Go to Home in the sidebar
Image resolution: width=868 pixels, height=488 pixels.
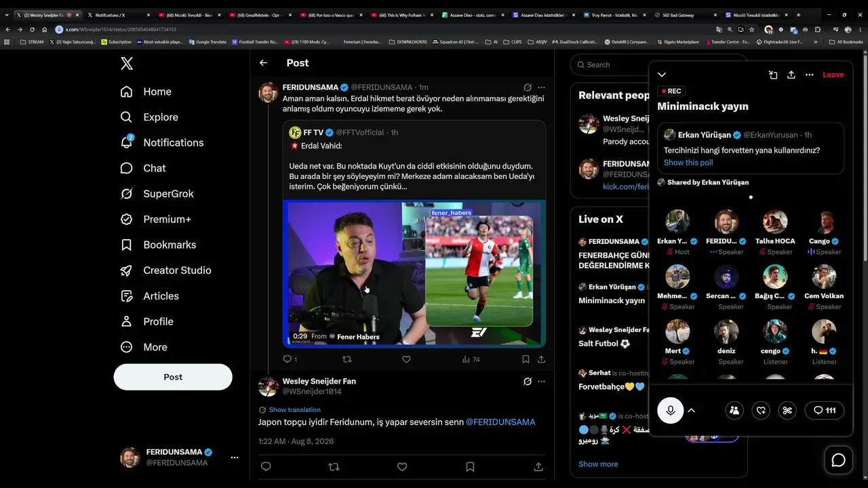pos(146,91)
